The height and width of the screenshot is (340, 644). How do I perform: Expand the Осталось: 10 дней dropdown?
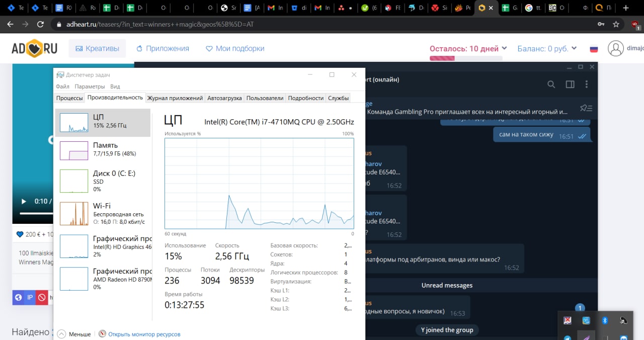468,48
